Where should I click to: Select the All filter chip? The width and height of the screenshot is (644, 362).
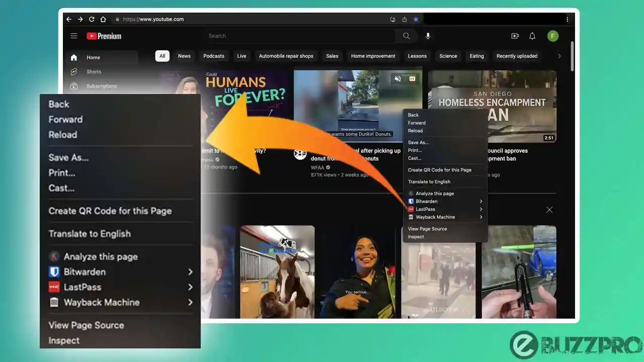[162, 56]
